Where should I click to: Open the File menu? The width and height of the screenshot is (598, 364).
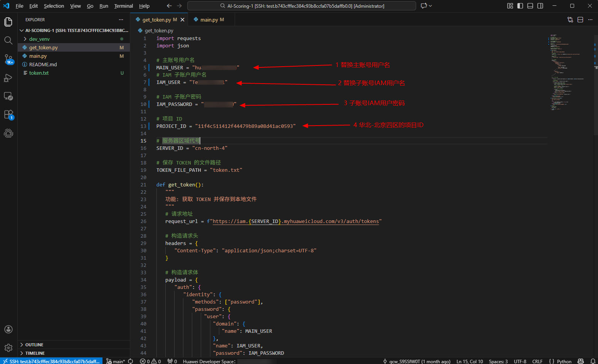point(19,6)
